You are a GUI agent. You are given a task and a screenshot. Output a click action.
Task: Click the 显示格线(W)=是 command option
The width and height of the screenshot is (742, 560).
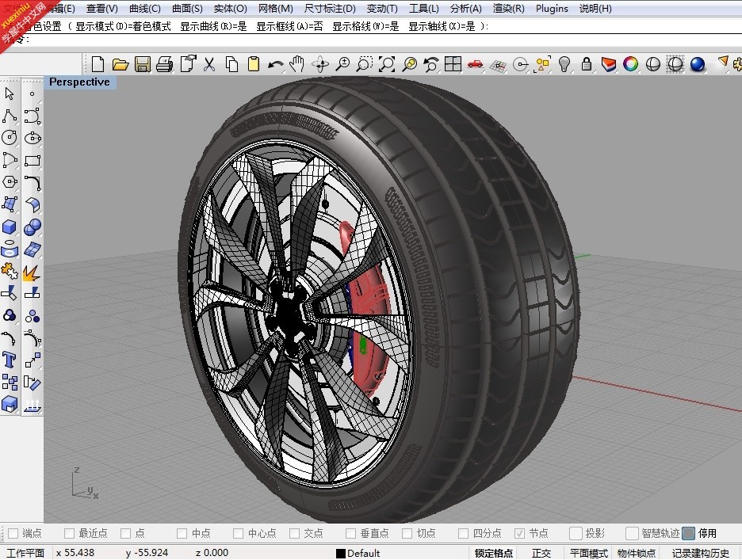click(365, 26)
